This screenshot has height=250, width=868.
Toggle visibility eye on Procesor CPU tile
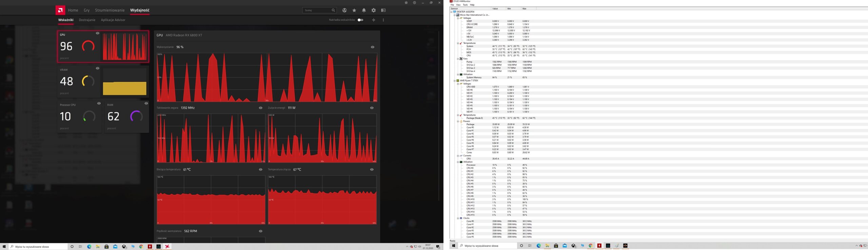(99, 103)
